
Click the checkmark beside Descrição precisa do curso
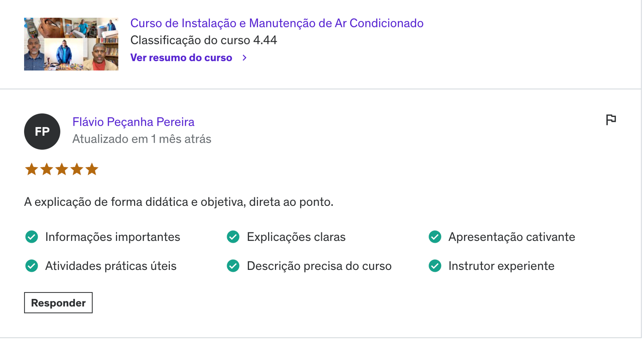pyautogui.click(x=233, y=266)
